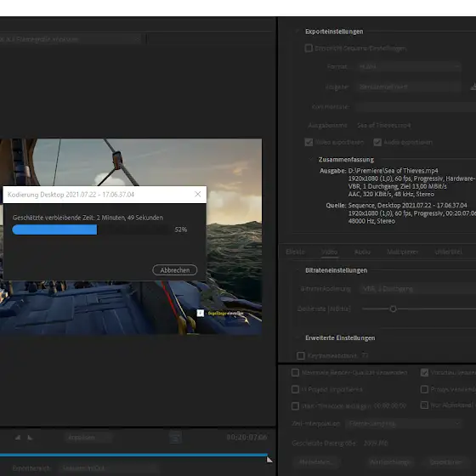Click the AAC, 320 KBit/s summary line
This screenshot has height=476, width=476.
click(x=391, y=194)
